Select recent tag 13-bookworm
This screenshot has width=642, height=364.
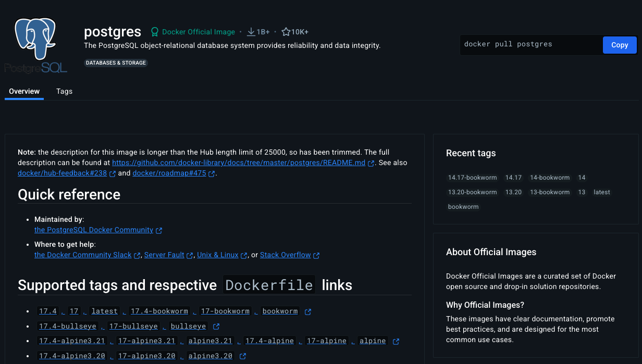coord(550,192)
